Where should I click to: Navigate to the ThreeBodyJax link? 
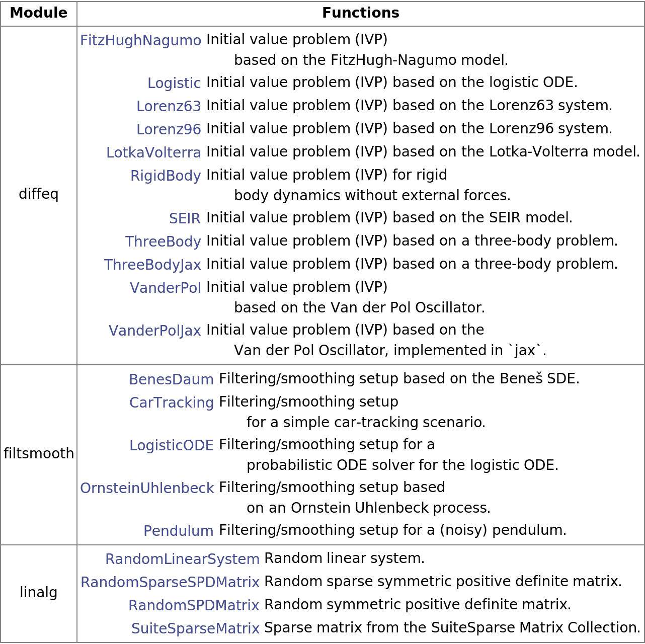click(x=152, y=265)
